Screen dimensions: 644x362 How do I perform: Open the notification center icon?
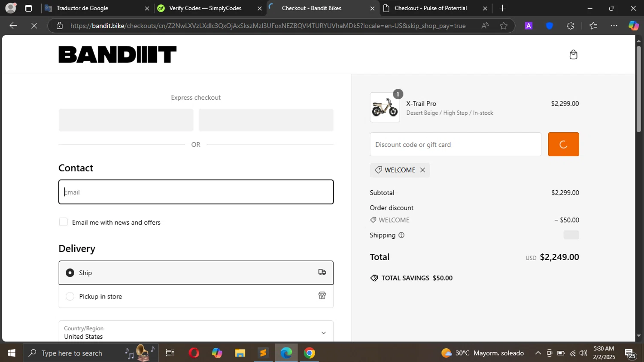point(630,353)
